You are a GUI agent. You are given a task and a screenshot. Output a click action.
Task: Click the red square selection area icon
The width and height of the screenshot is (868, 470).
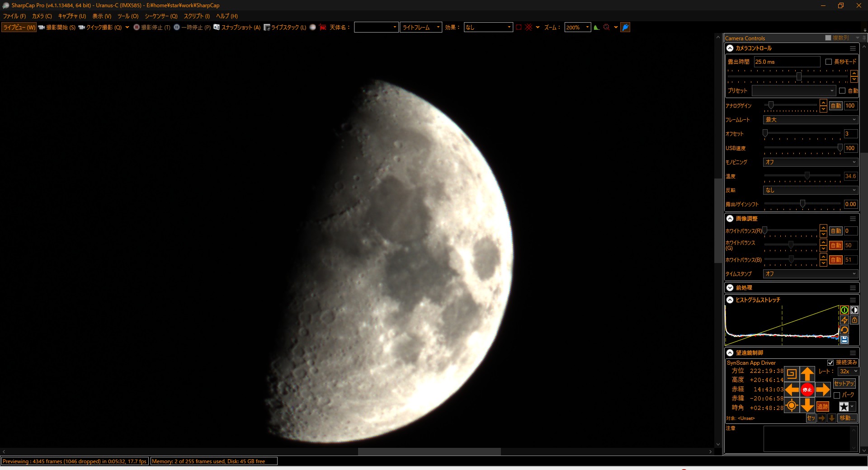pos(519,28)
